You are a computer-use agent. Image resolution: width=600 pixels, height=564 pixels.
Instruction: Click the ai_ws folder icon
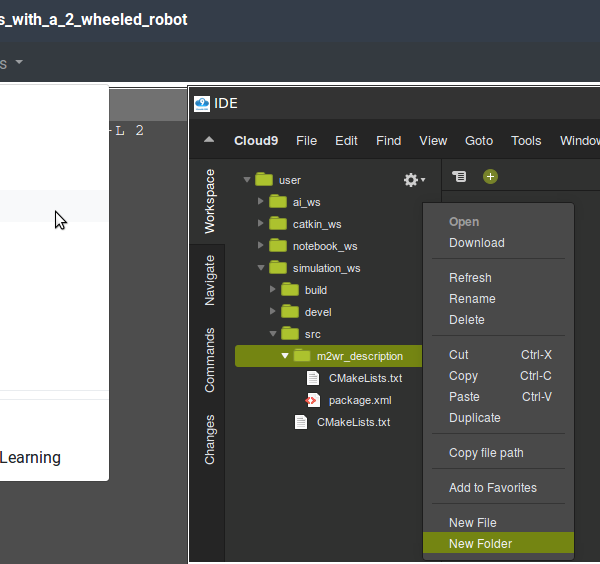pyautogui.click(x=278, y=201)
